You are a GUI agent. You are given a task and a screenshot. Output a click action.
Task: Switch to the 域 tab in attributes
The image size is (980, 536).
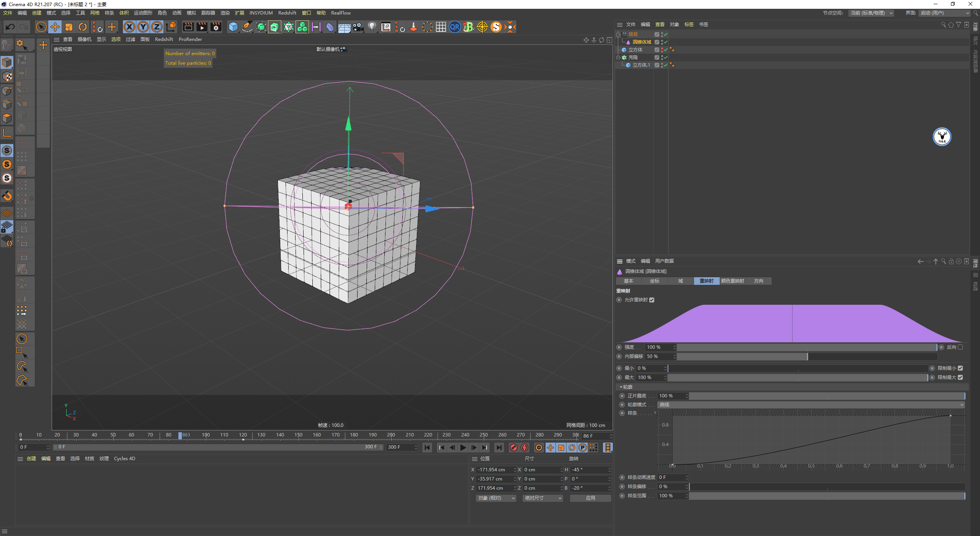pos(681,281)
